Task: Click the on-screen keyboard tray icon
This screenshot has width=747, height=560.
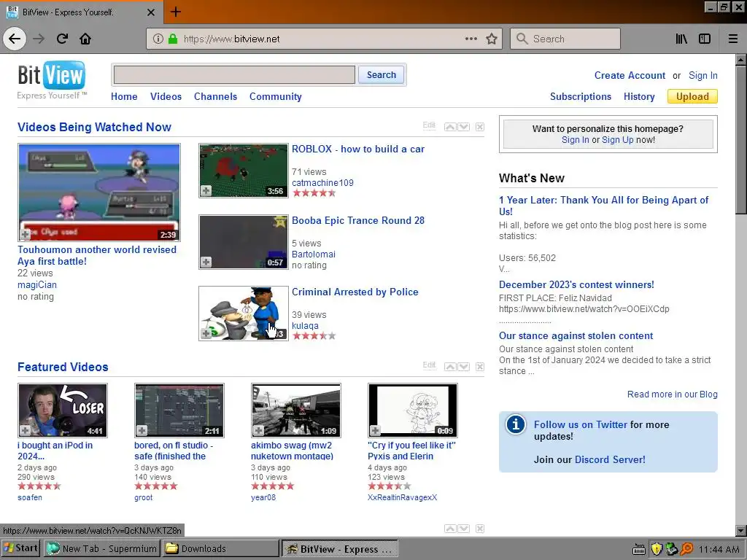Action: pos(639,550)
